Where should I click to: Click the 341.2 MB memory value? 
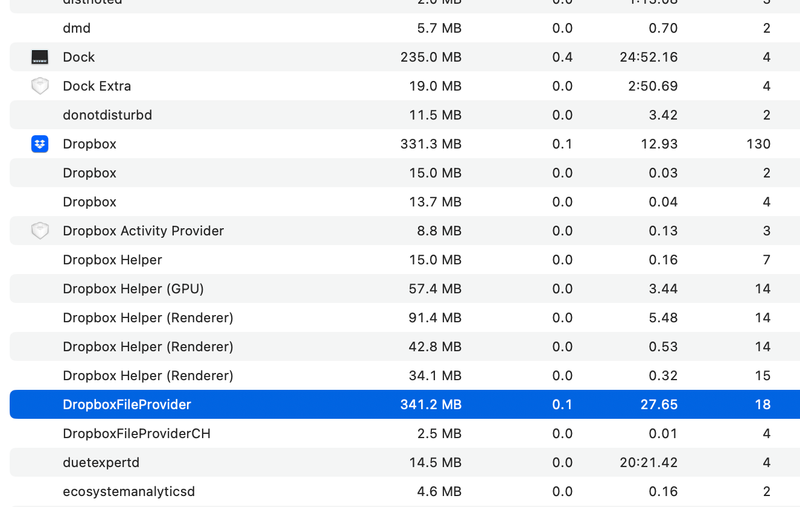[x=431, y=404]
